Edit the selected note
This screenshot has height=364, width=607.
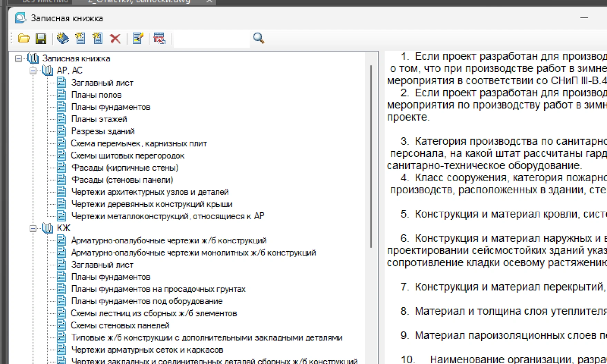[137, 39]
